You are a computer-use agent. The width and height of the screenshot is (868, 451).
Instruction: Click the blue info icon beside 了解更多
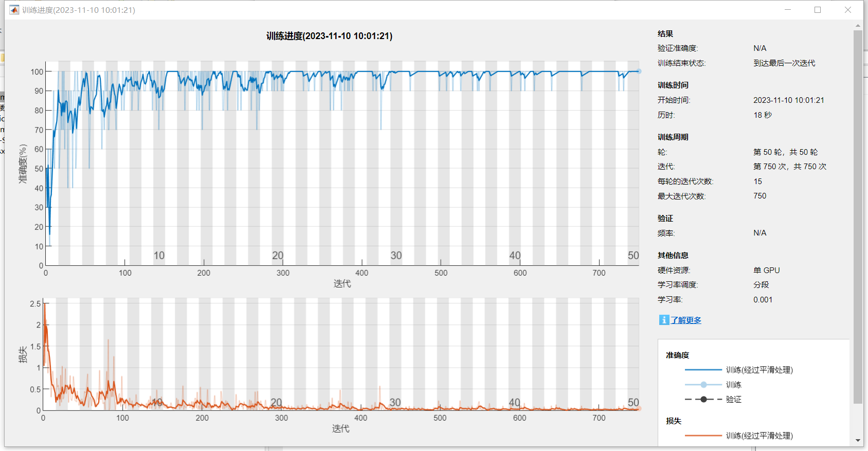[664, 320]
